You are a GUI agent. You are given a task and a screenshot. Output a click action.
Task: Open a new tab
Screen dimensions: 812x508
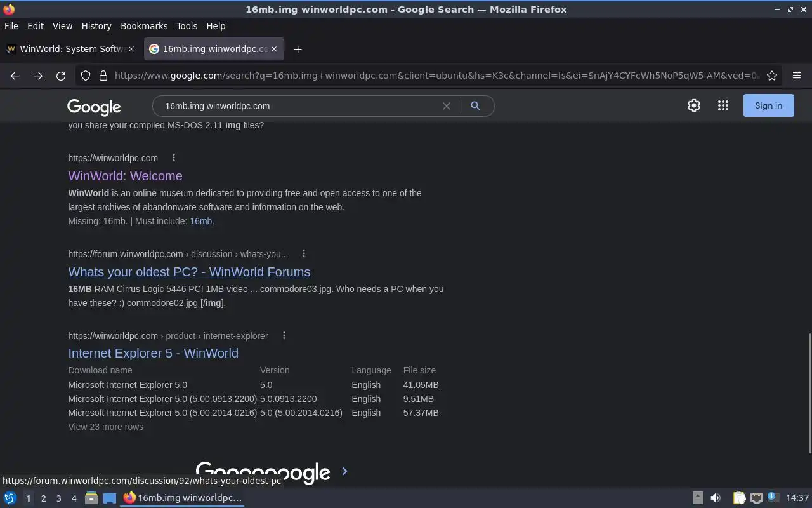coord(298,49)
